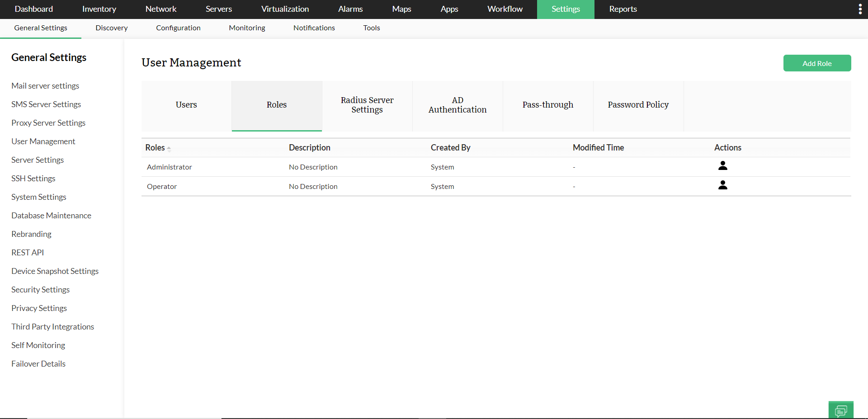The height and width of the screenshot is (419, 868).
Task: Open Failover Details
Action: pos(38,363)
